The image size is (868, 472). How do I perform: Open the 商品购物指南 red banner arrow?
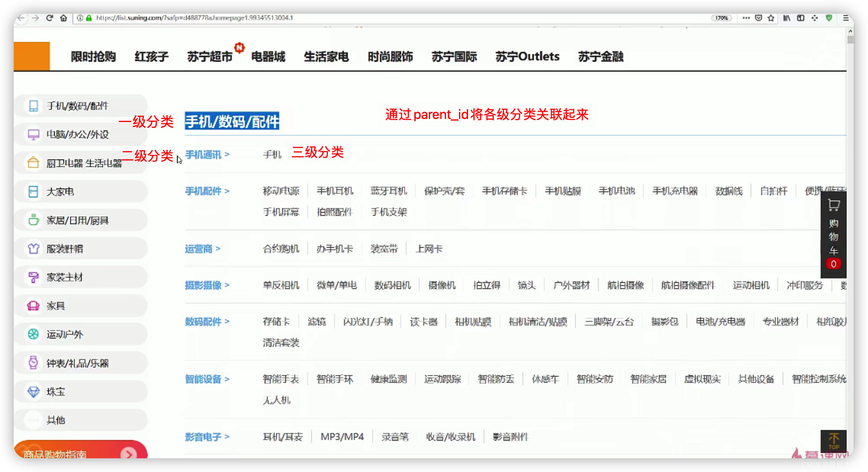click(x=129, y=454)
